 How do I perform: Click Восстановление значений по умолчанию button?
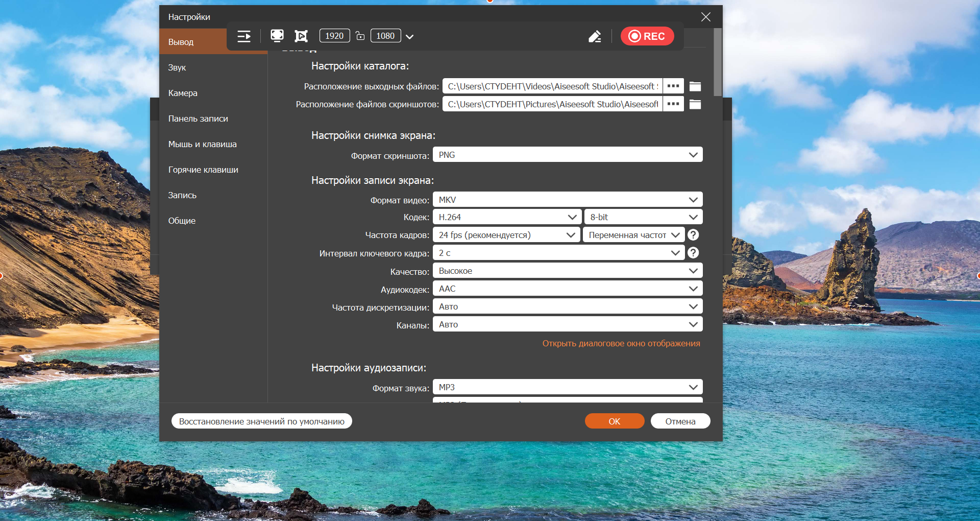click(261, 421)
